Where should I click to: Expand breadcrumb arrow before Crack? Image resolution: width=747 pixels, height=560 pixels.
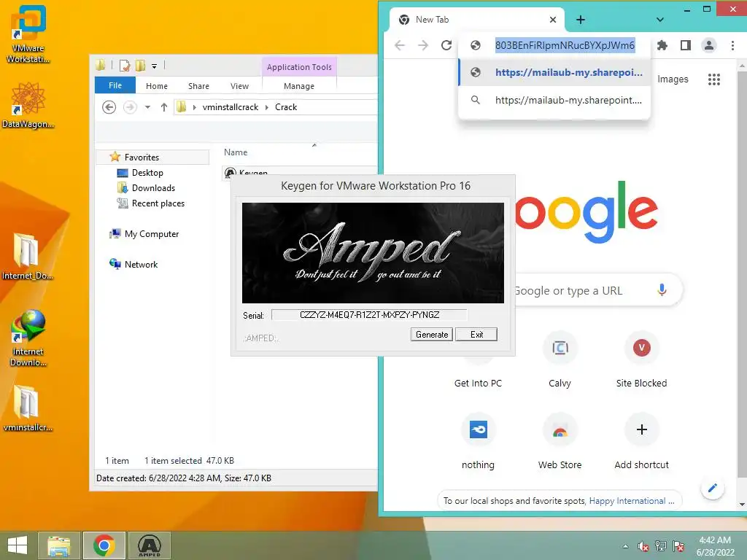coord(267,107)
